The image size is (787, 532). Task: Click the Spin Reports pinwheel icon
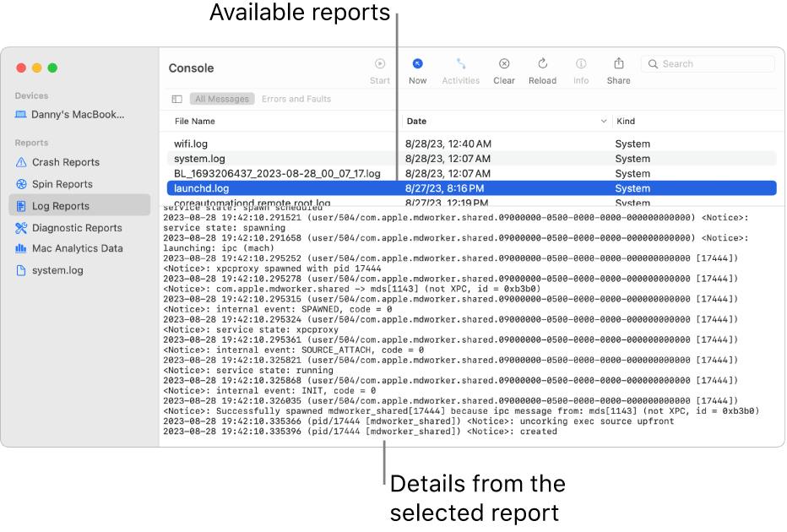(21, 184)
